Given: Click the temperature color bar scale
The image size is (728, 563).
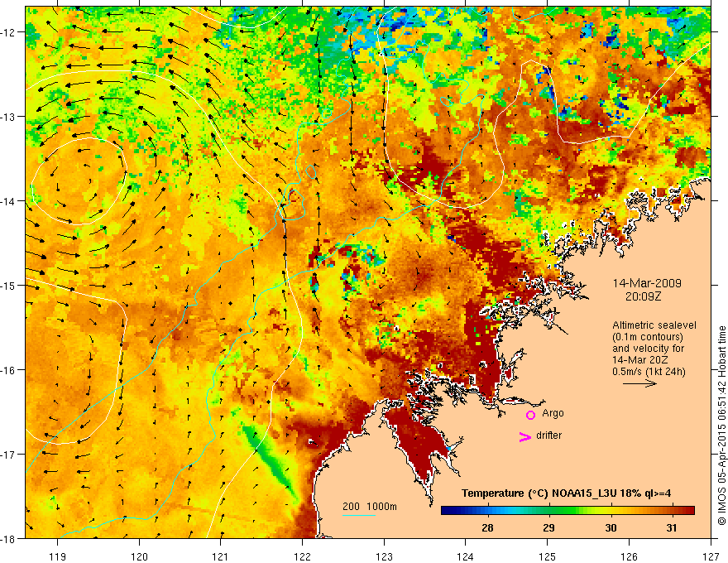Looking at the screenshot, I should pos(568,511).
